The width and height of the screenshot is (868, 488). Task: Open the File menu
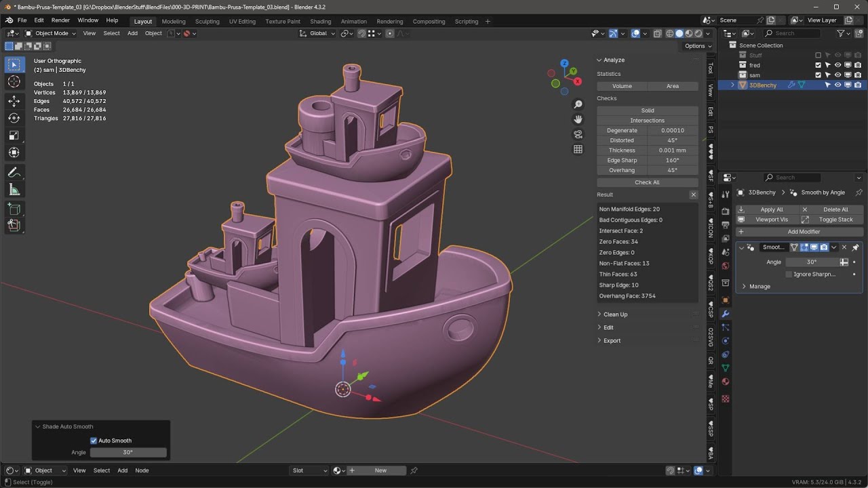click(x=22, y=20)
